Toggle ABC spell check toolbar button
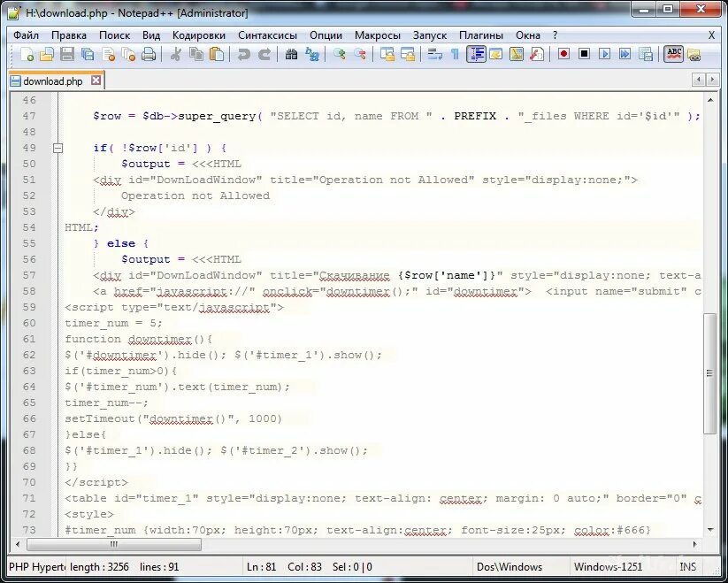 pyautogui.click(x=674, y=54)
